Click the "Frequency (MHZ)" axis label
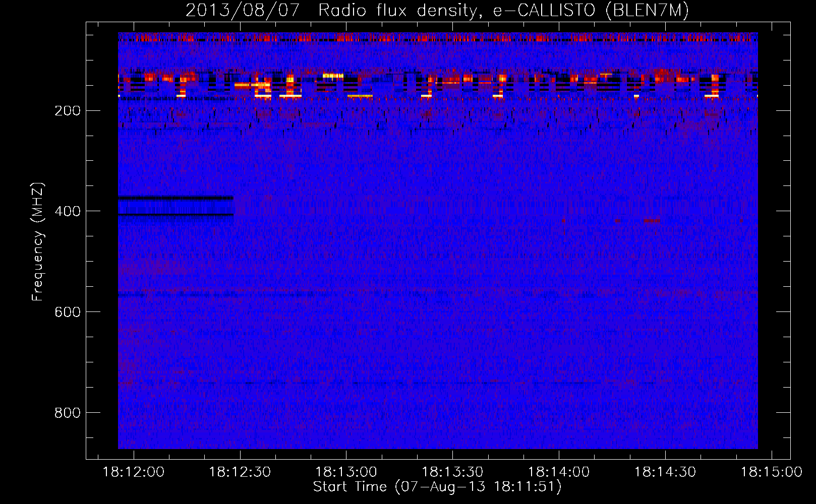Image resolution: width=816 pixels, height=504 pixels. click(38, 242)
